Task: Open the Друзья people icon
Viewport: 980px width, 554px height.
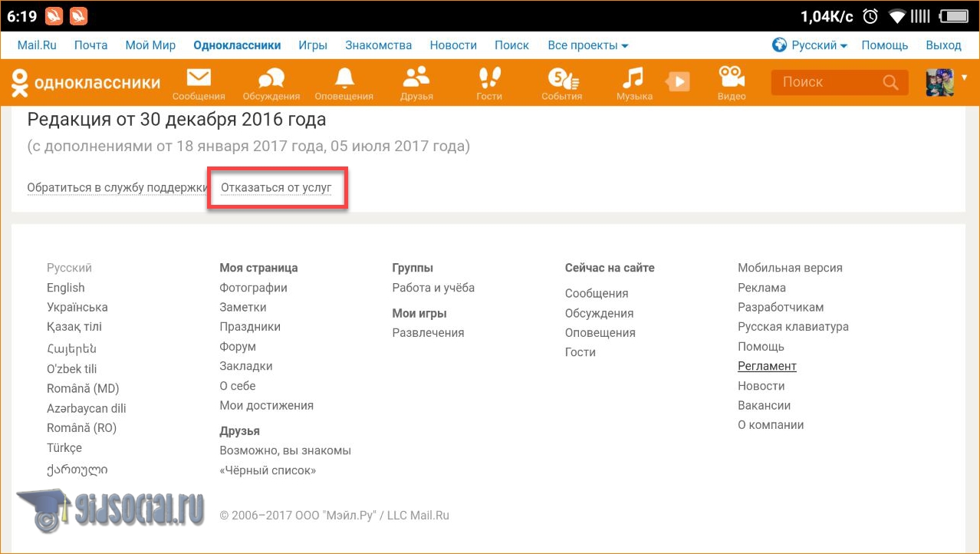Action: (416, 77)
